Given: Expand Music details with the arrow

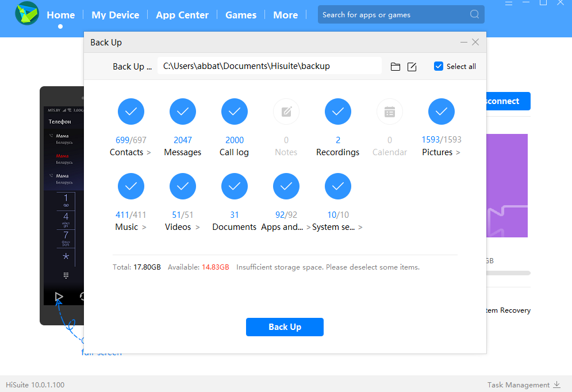Looking at the screenshot, I should [144, 227].
